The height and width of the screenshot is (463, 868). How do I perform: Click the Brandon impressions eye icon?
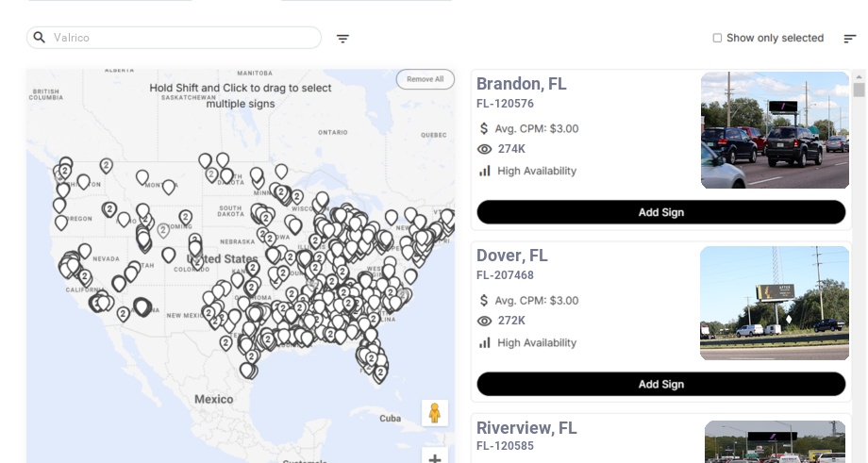pyautogui.click(x=485, y=149)
